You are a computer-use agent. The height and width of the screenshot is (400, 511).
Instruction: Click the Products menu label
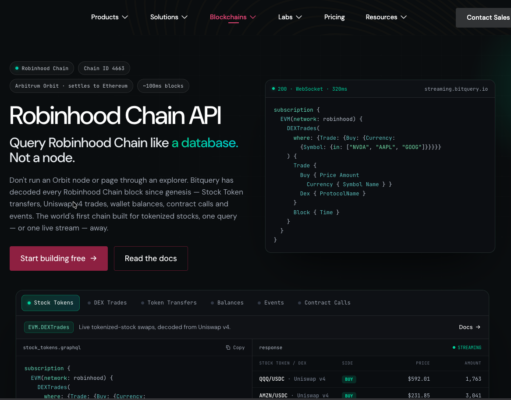coord(105,17)
